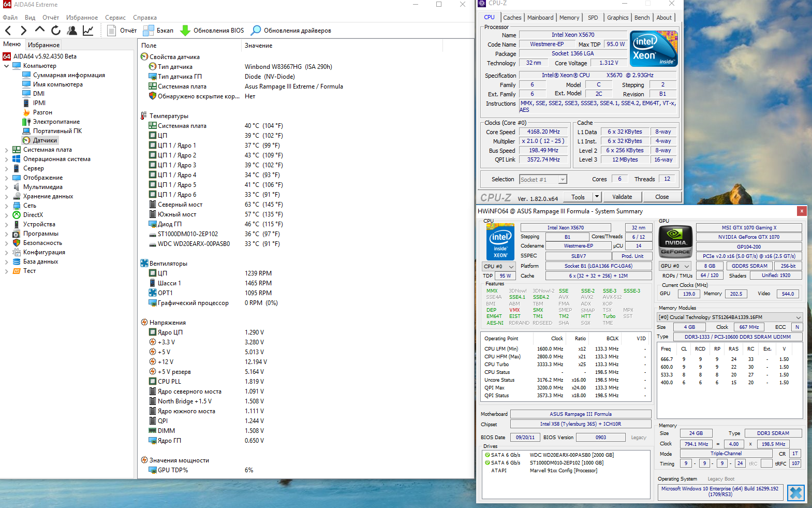Open the Сервис menu in AIDA64
The image size is (812, 508).
[115, 18]
